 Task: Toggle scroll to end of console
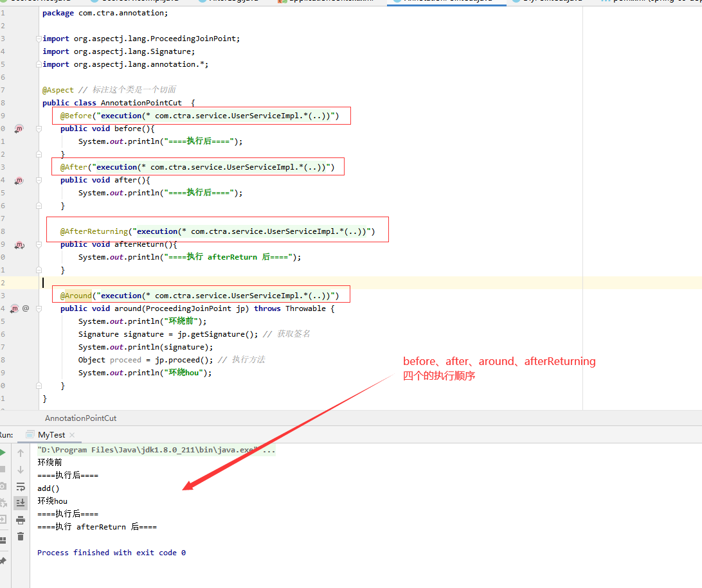point(21,503)
